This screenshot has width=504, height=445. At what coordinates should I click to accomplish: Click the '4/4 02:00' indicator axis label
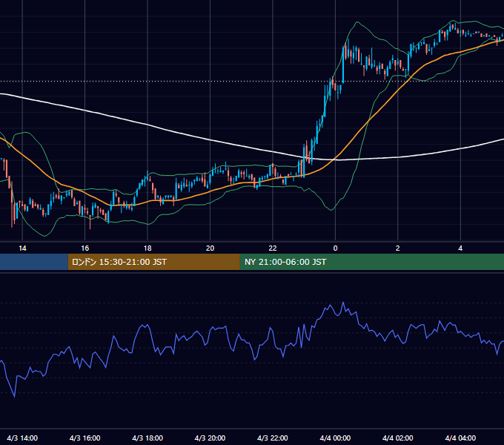(x=397, y=438)
